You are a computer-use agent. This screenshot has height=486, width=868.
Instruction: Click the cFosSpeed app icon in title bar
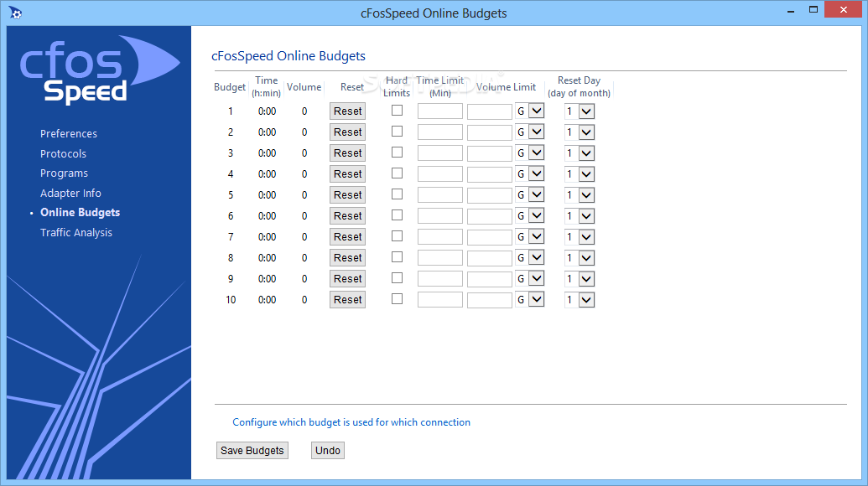click(15, 13)
